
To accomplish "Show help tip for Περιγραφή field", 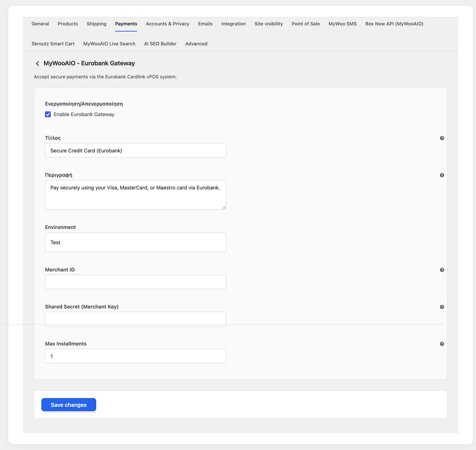I will click(442, 175).
